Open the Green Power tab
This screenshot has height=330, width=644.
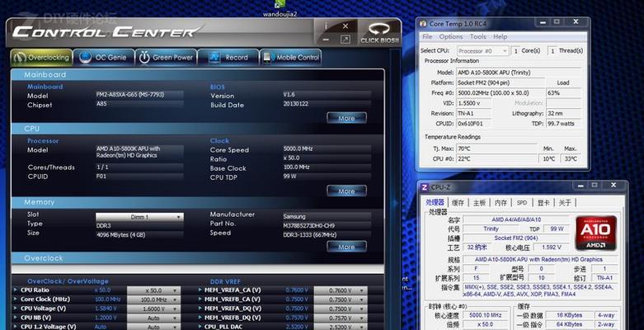167,58
